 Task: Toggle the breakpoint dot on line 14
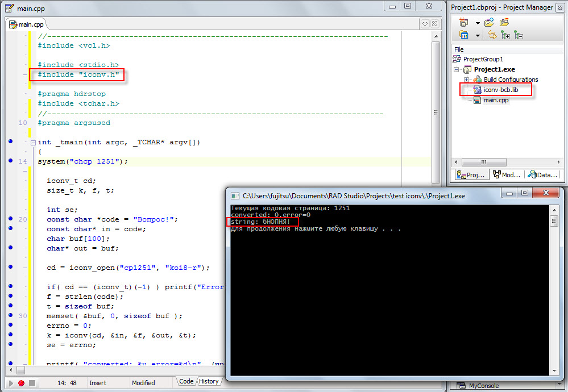coord(10,161)
